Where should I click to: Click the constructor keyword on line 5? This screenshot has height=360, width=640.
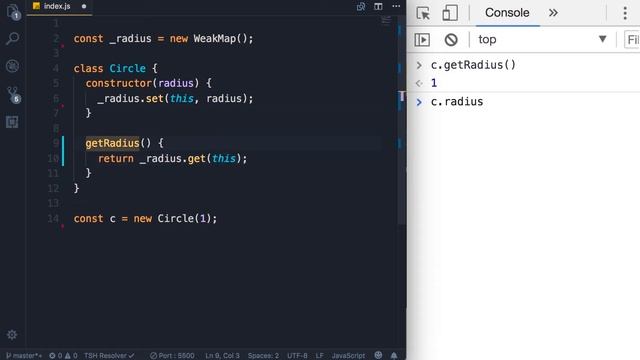point(119,83)
